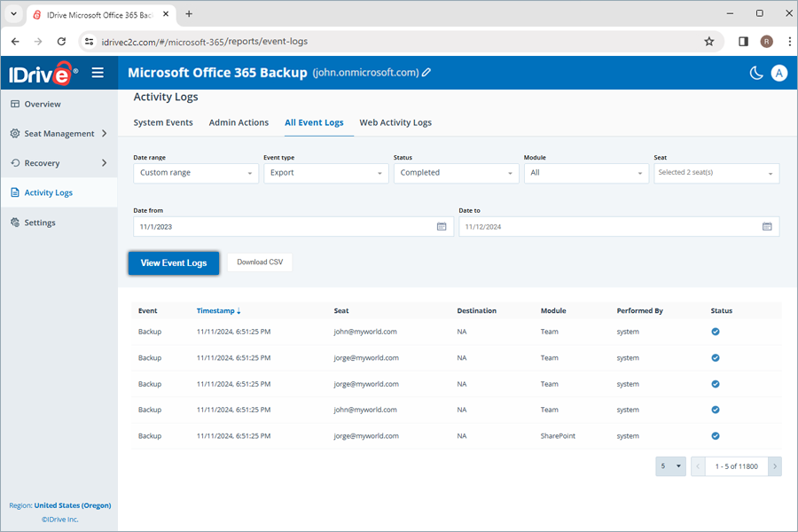
Task: Open the Date from calendar picker
Action: pyautogui.click(x=442, y=226)
